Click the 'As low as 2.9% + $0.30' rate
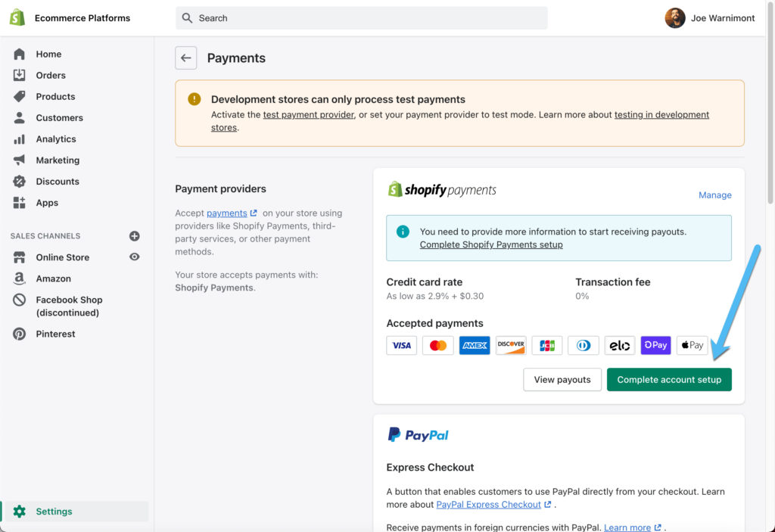The image size is (775, 532). (435, 296)
